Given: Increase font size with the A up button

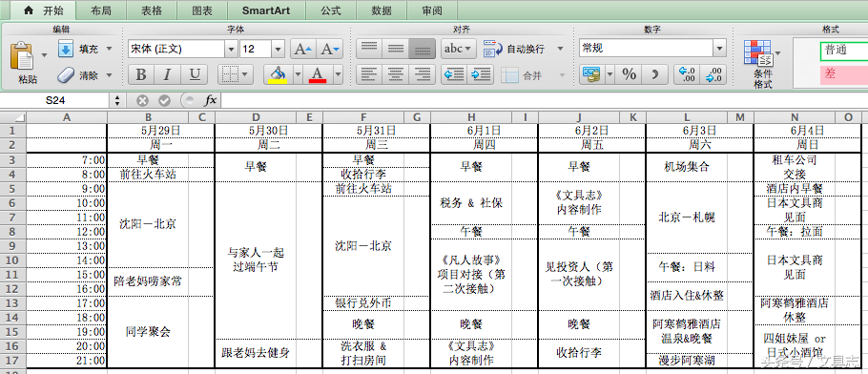Looking at the screenshot, I should click(303, 49).
